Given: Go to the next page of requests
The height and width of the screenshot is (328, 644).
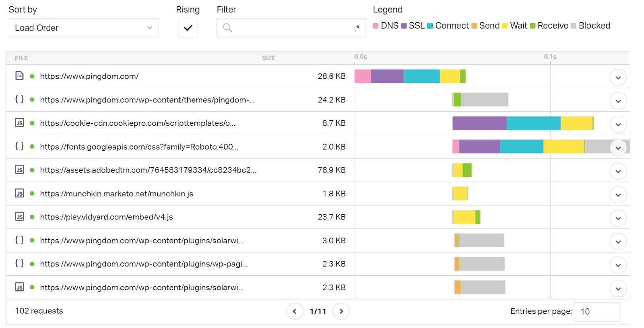Looking at the screenshot, I should pos(341,311).
